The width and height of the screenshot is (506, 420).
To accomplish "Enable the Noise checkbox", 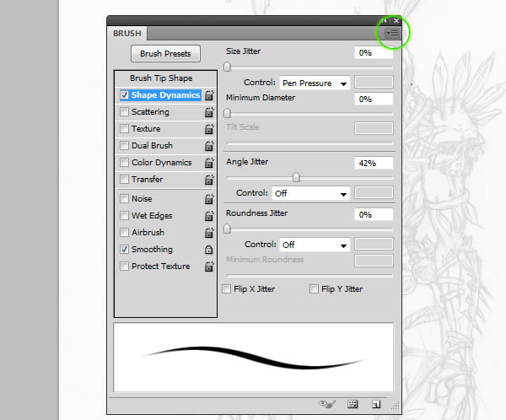I will (x=124, y=198).
